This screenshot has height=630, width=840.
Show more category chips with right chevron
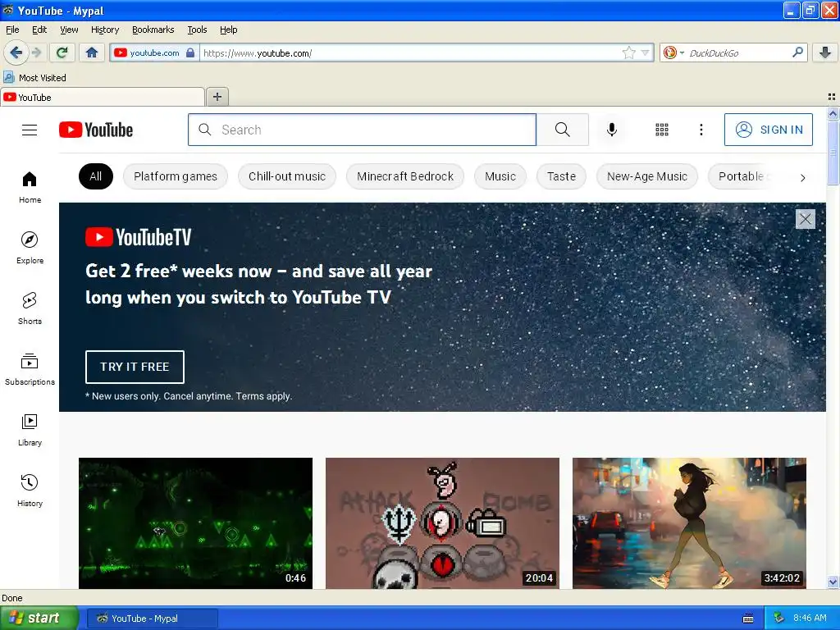pyautogui.click(x=802, y=177)
